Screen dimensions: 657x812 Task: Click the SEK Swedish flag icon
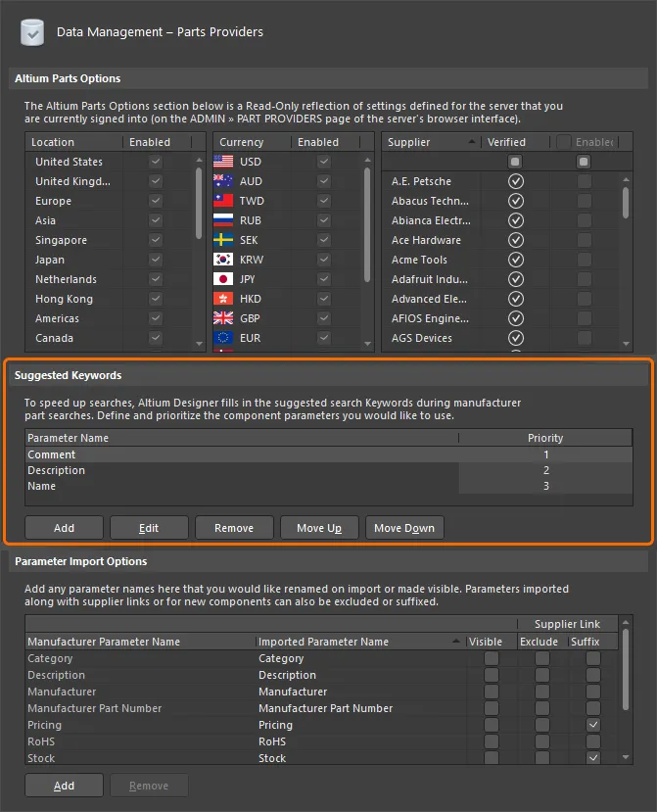tap(223, 240)
